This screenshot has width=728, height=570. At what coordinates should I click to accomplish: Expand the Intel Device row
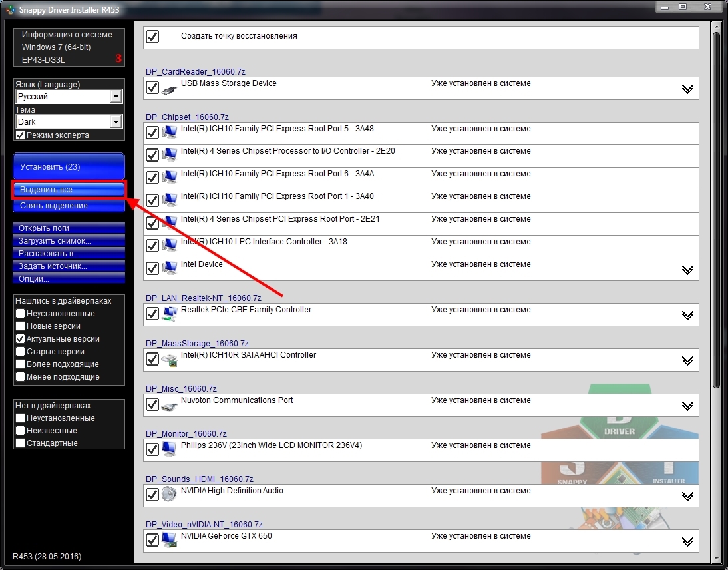pyautogui.click(x=687, y=270)
